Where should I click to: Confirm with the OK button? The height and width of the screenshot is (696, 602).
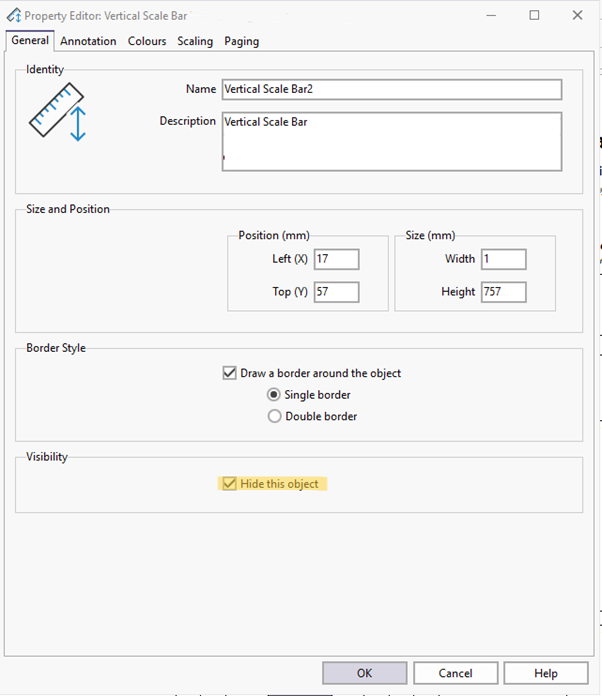click(364, 673)
